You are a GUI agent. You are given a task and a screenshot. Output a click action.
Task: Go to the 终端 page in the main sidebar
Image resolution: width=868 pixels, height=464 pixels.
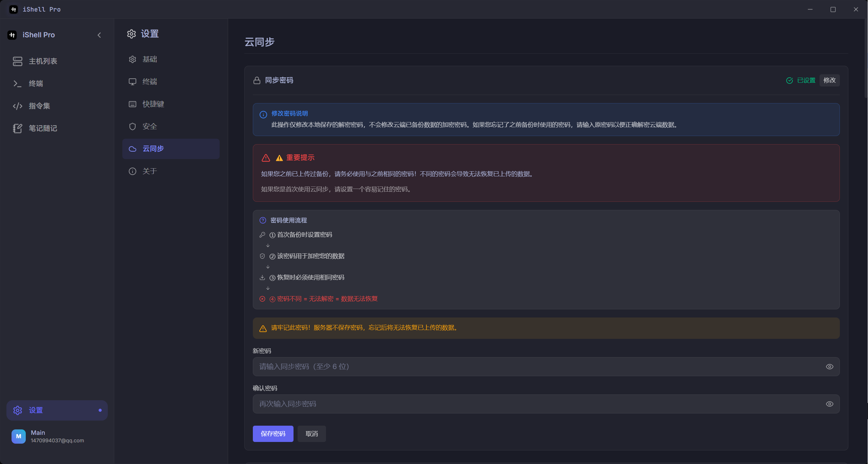pyautogui.click(x=57, y=83)
